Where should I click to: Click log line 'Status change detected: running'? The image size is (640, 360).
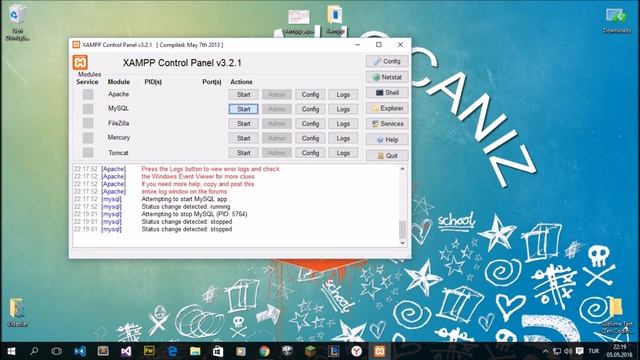pyautogui.click(x=186, y=207)
